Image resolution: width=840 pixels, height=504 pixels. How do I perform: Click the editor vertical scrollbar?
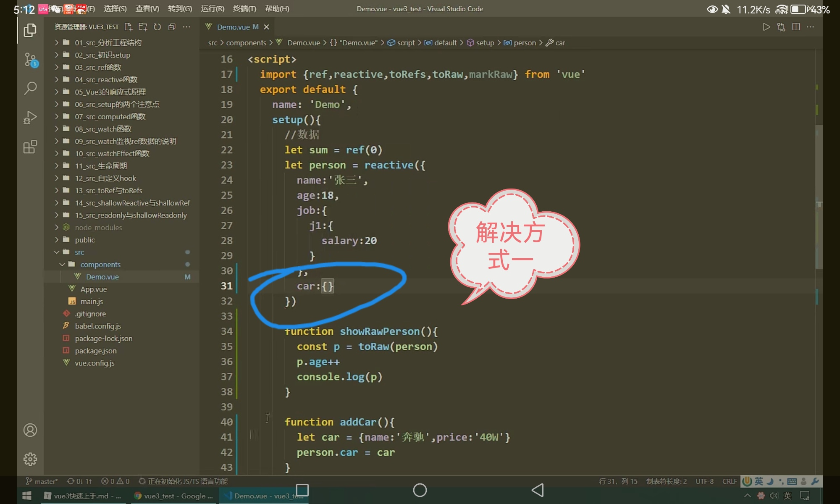pos(819,197)
